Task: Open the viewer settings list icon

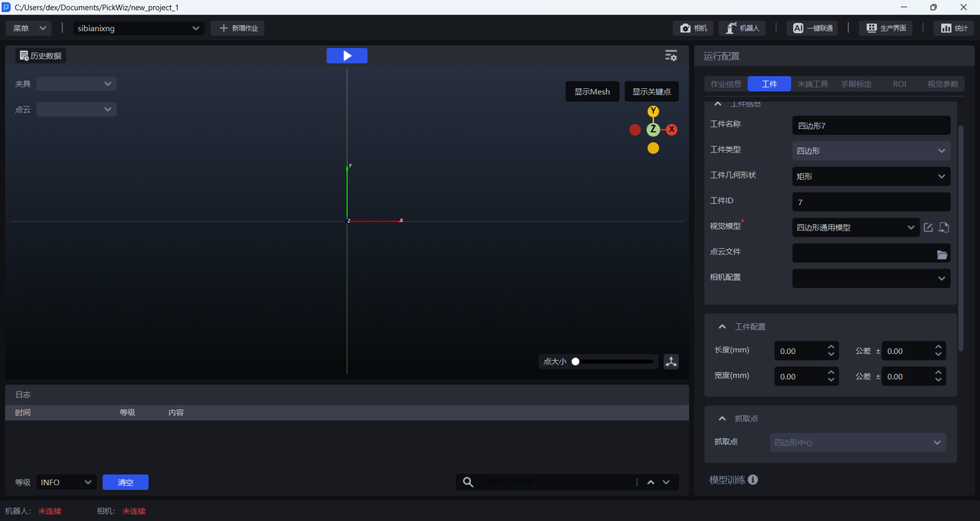Action: tap(671, 56)
